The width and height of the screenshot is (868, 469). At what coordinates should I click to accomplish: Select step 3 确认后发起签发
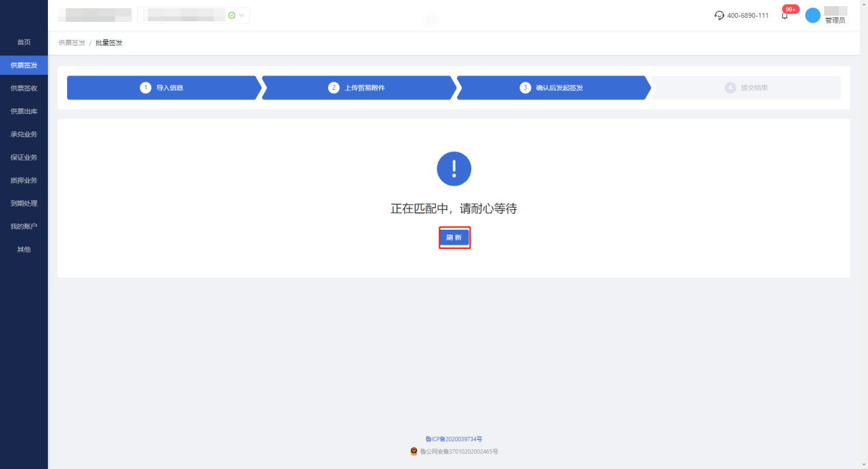pos(554,88)
